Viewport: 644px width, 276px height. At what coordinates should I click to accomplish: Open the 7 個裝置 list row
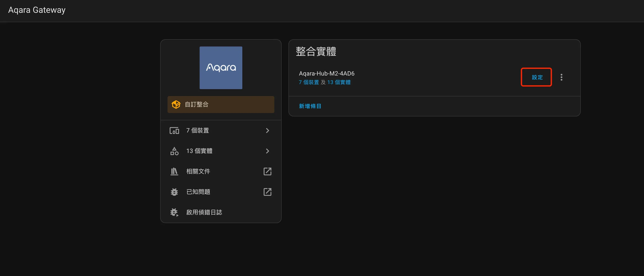pyautogui.click(x=221, y=131)
